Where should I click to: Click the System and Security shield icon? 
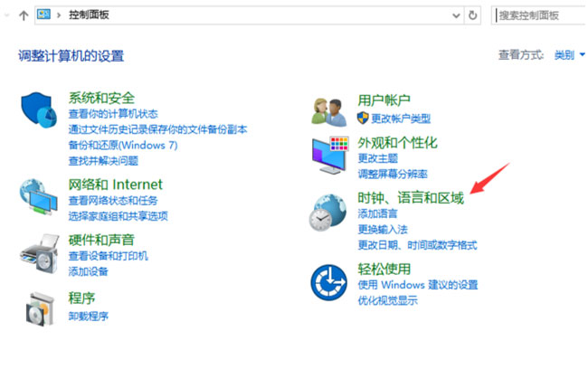click(x=39, y=109)
